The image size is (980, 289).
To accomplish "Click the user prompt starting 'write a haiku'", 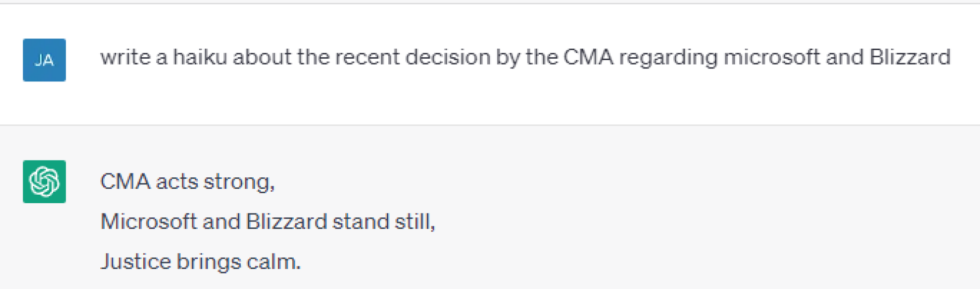I will (525, 58).
